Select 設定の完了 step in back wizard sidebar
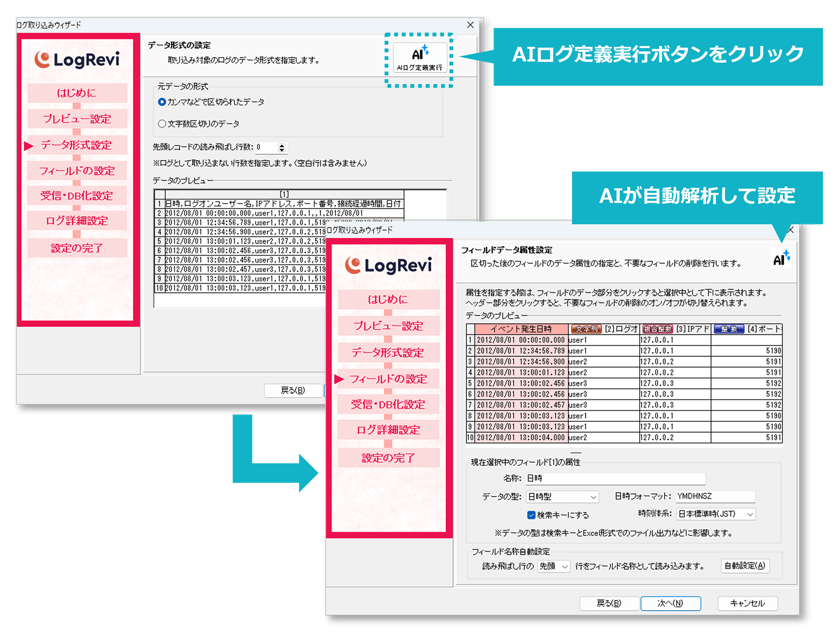 tap(77, 248)
